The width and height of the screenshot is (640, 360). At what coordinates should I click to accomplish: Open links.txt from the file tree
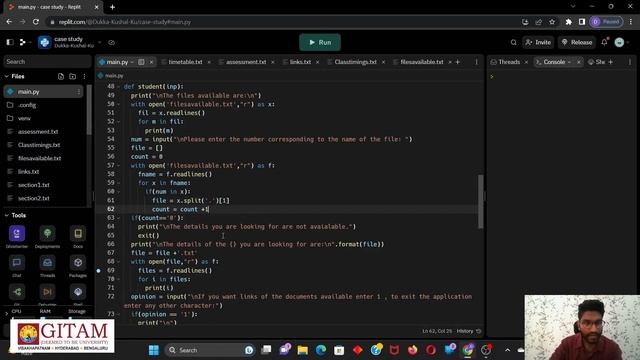pos(28,171)
